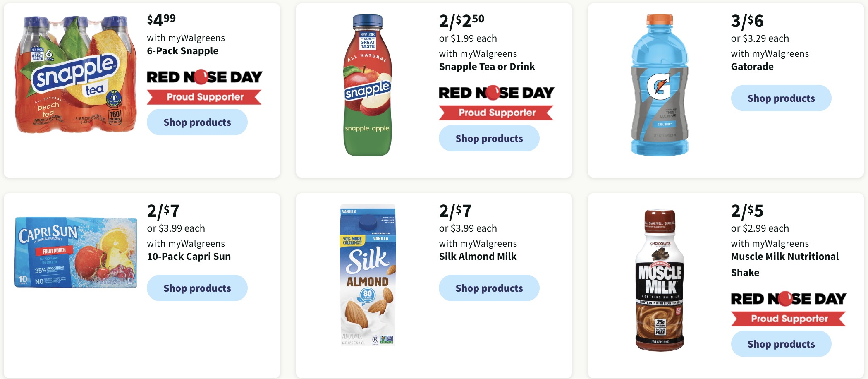This screenshot has height=379, width=868.
Task: Click the Red Nose Day logo on 6-Pack Snapple
Action: click(204, 77)
